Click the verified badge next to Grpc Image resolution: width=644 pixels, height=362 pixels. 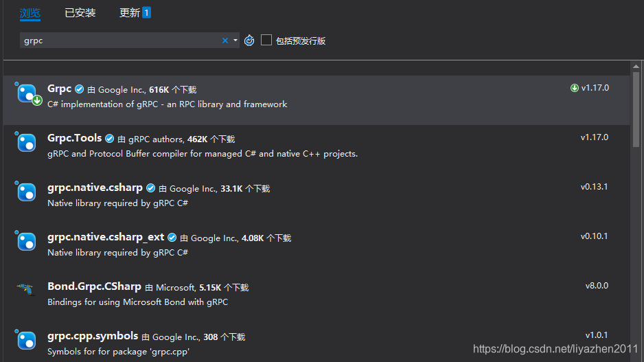(x=79, y=89)
